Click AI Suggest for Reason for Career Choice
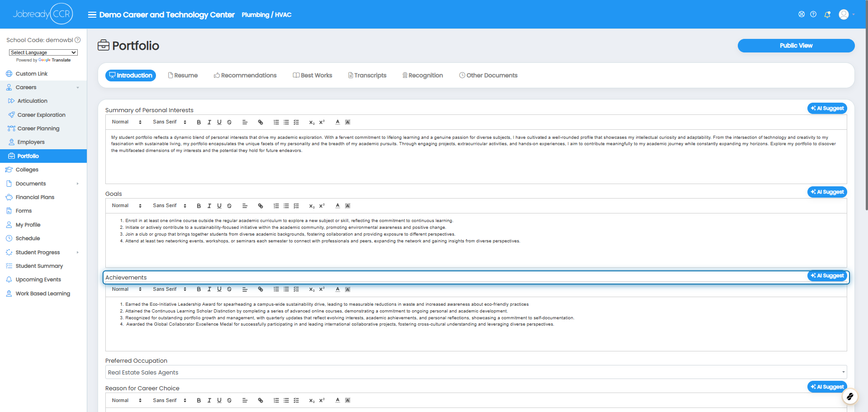This screenshot has height=412, width=868. tap(827, 387)
